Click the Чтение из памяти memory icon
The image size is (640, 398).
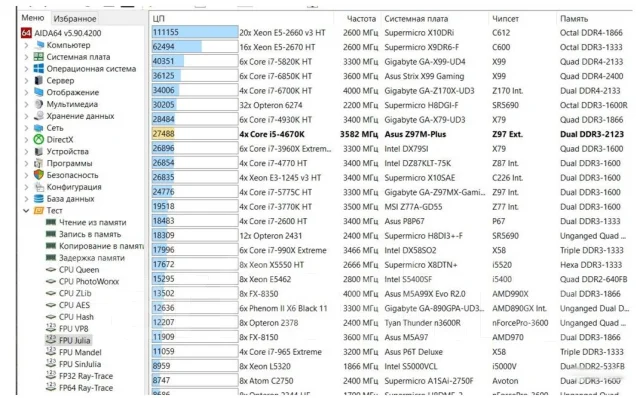51,222
